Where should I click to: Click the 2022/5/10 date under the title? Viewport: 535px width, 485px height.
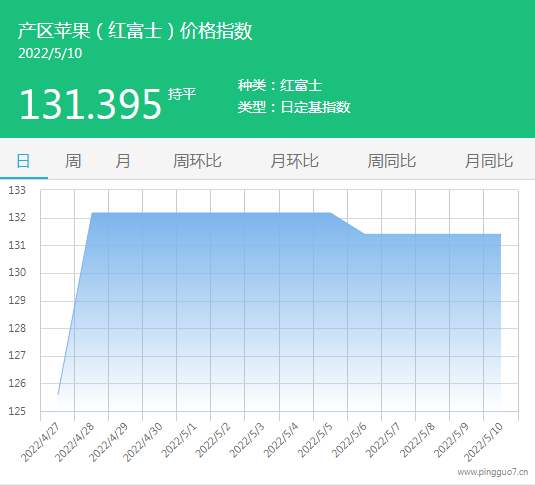coord(50,54)
